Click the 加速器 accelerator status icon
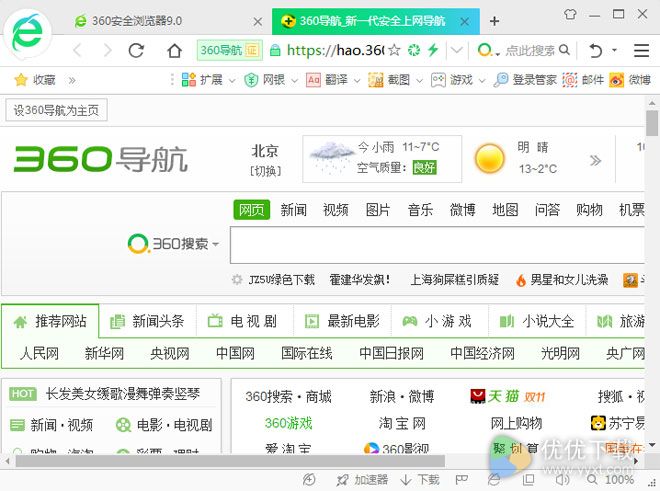Image resolution: width=660 pixels, height=491 pixels. pos(362,480)
